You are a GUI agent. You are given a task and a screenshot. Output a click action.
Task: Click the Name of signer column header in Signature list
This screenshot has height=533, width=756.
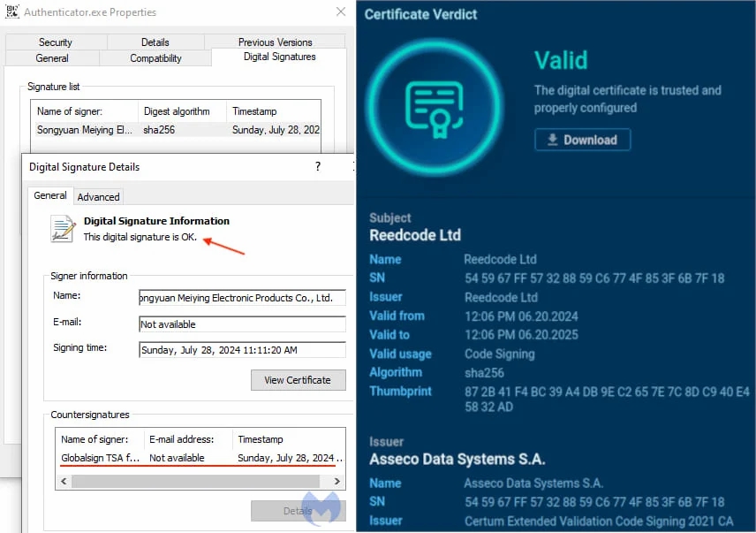click(85, 111)
